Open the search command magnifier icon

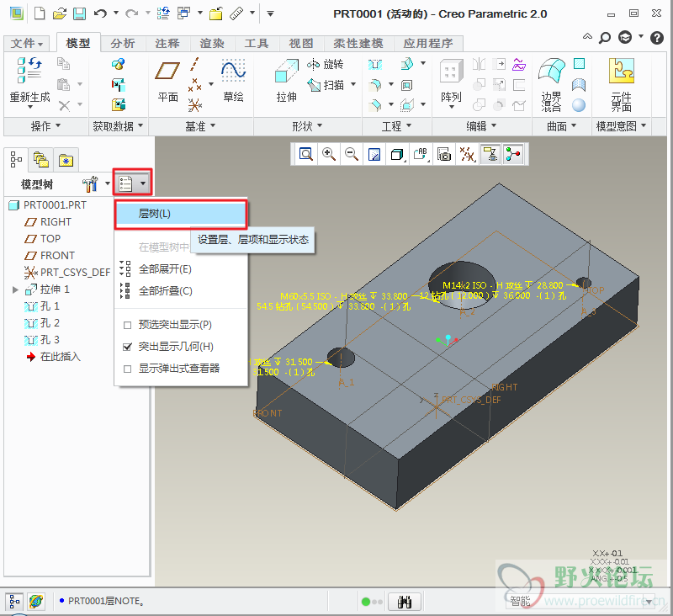604,38
